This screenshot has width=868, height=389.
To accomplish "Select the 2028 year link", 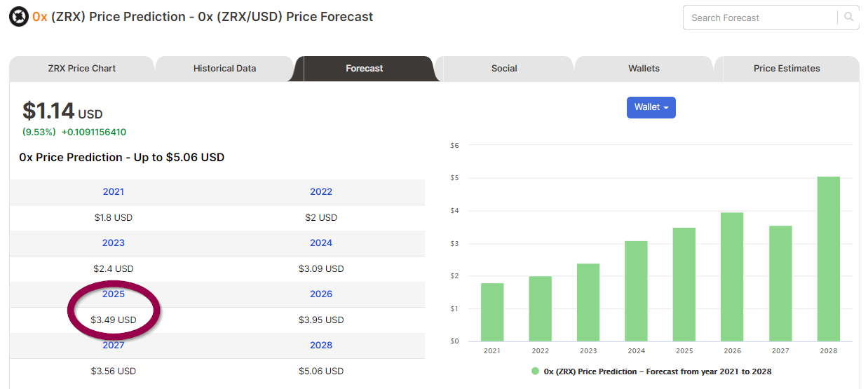I will [321, 345].
